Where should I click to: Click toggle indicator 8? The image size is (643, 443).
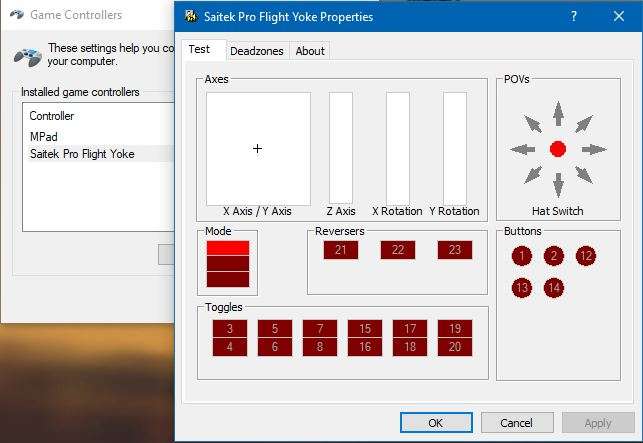(320, 347)
